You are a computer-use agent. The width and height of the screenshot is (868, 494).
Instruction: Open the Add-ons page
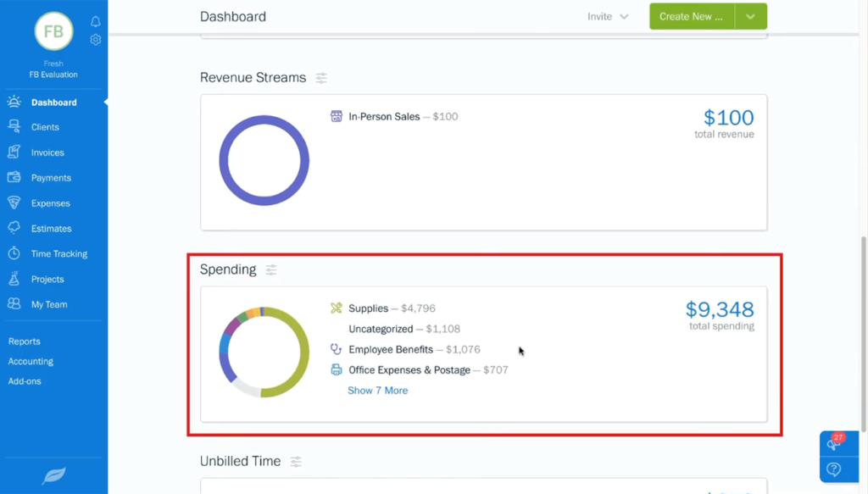point(25,380)
